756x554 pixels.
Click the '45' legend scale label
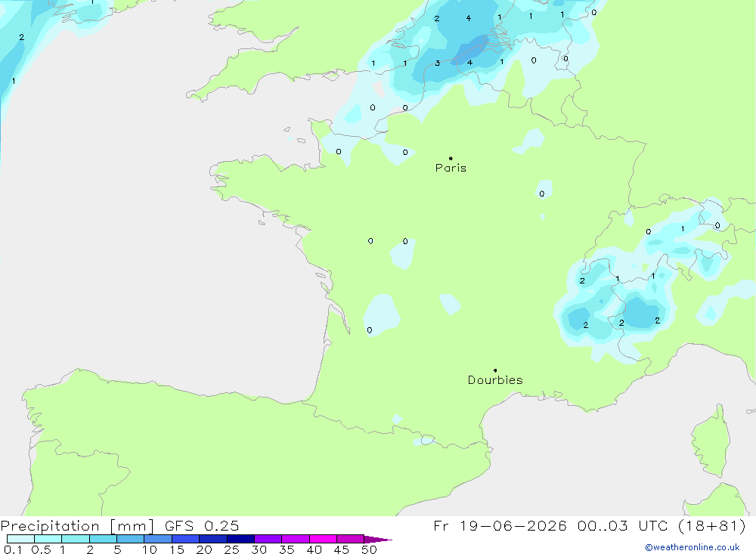pyautogui.click(x=342, y=549)
